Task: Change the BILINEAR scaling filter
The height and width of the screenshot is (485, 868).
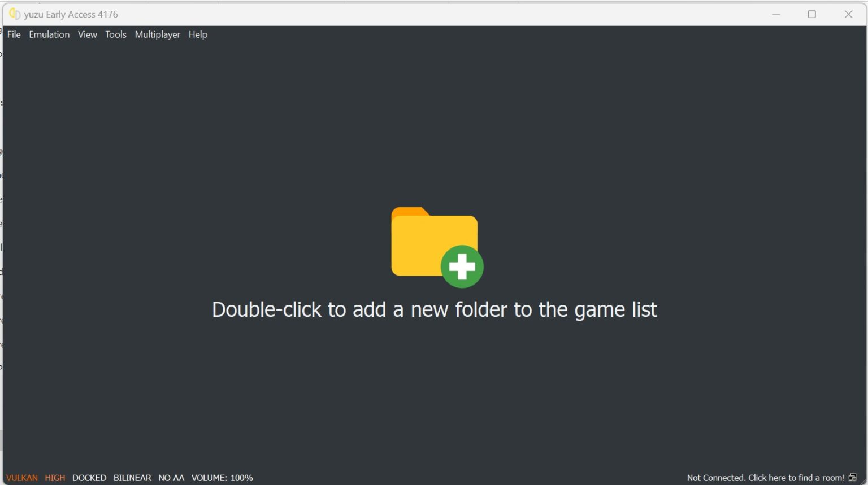Action: (x=132, y=478)
